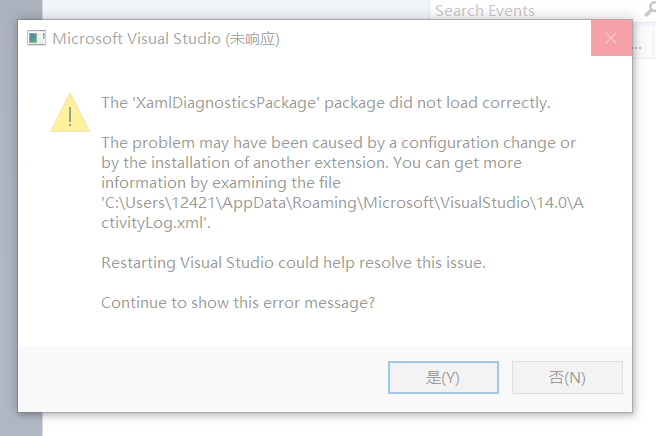
Task: Click 'Continue to show this error message?' text
Action: point(238,302)
